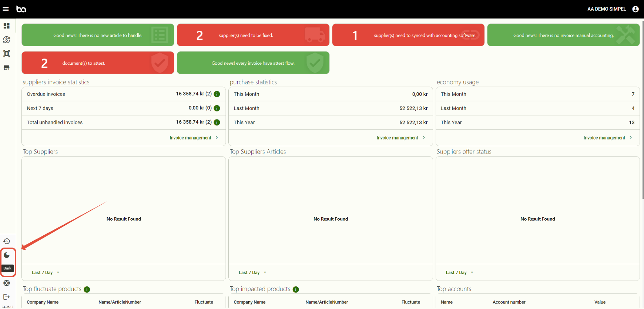This screenshot has height=309, width=644.
Task: Click the logout sidebar icon
Action: point(7,297)
